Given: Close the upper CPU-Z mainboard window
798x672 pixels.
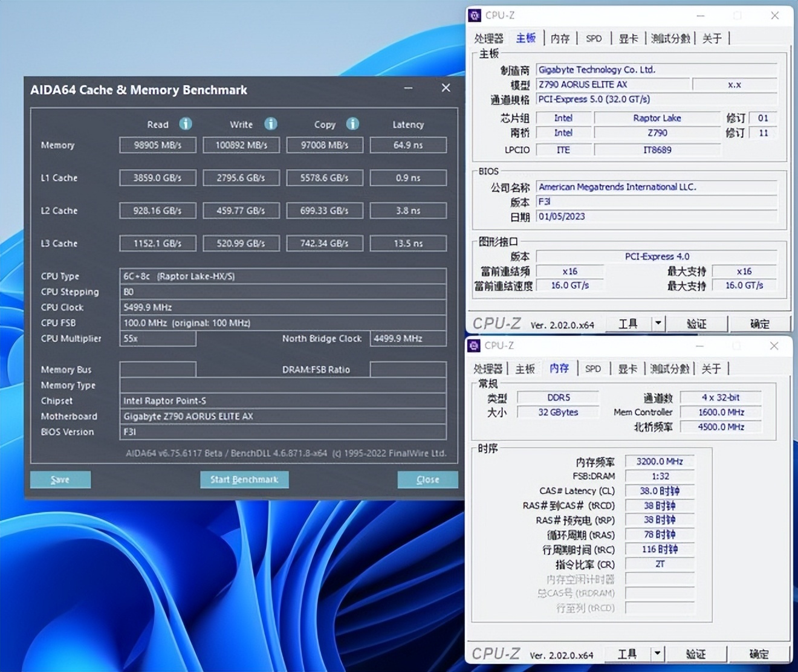Looking at the screenshot, I should coord(774,16).
